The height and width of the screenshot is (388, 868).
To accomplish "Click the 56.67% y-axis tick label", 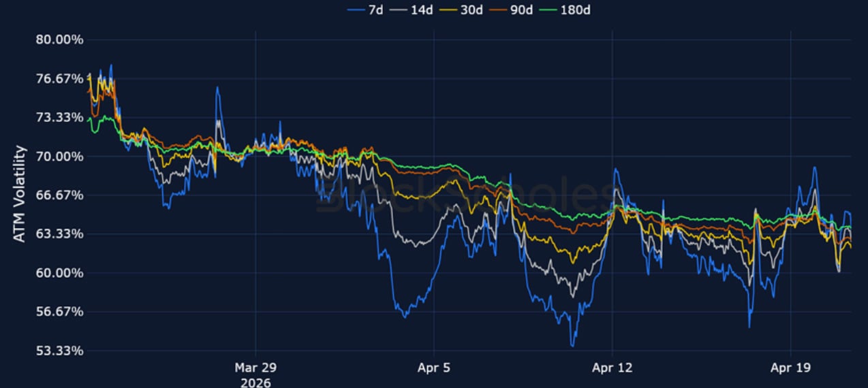I will click(59, 312).
